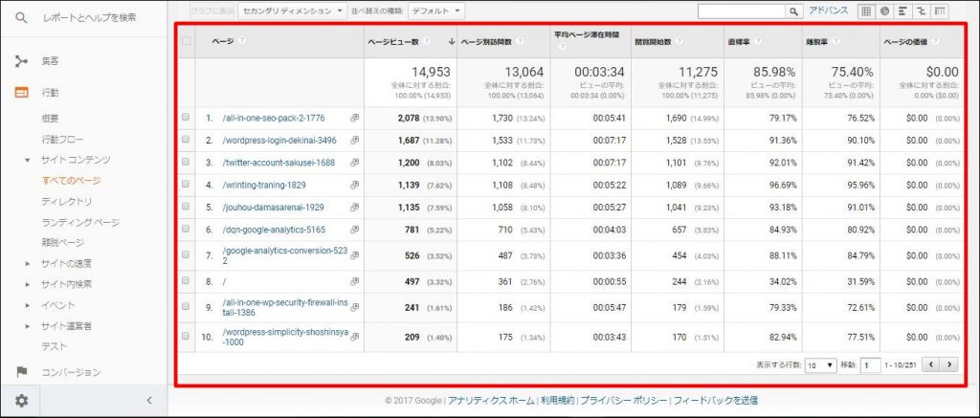
Task: Open /all-in-one-seo-pack-2-1776 in new window icon
Action: tap(354, 118)
